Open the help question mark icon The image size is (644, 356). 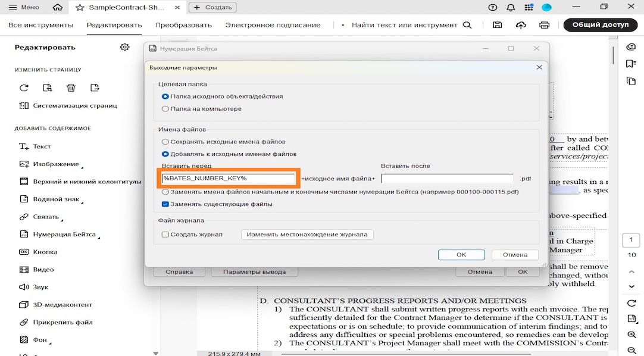tap(492, 7)
